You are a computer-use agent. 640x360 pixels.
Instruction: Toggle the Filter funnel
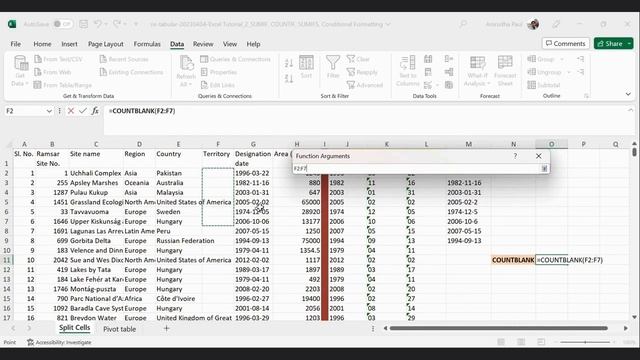click(333, 67)
